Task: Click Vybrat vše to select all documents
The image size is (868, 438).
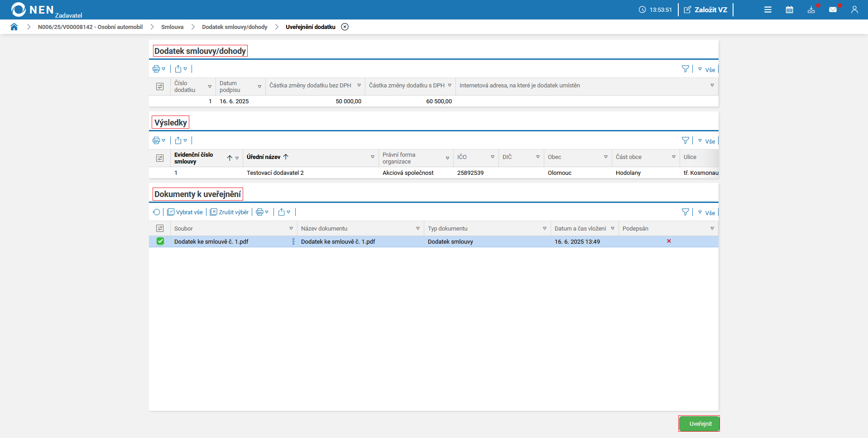Action: tap(185, 212)
